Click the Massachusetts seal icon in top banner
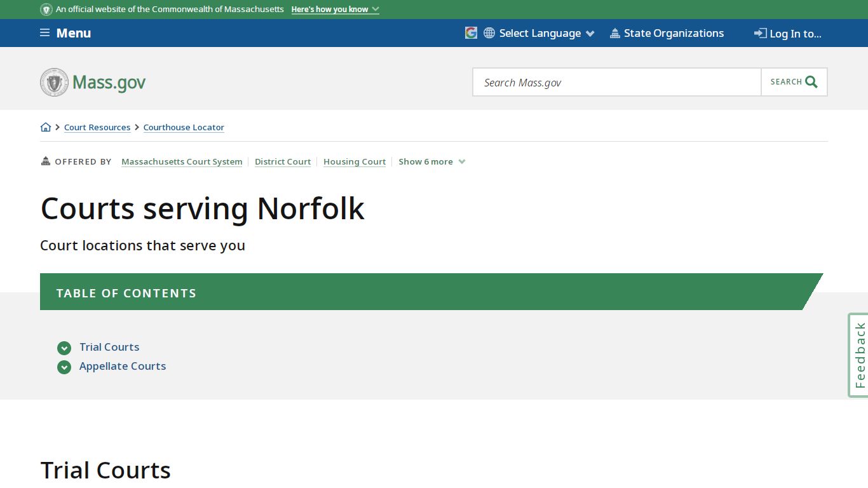Image resolution: width=868 pixels, height=488 pixels. 46,10
